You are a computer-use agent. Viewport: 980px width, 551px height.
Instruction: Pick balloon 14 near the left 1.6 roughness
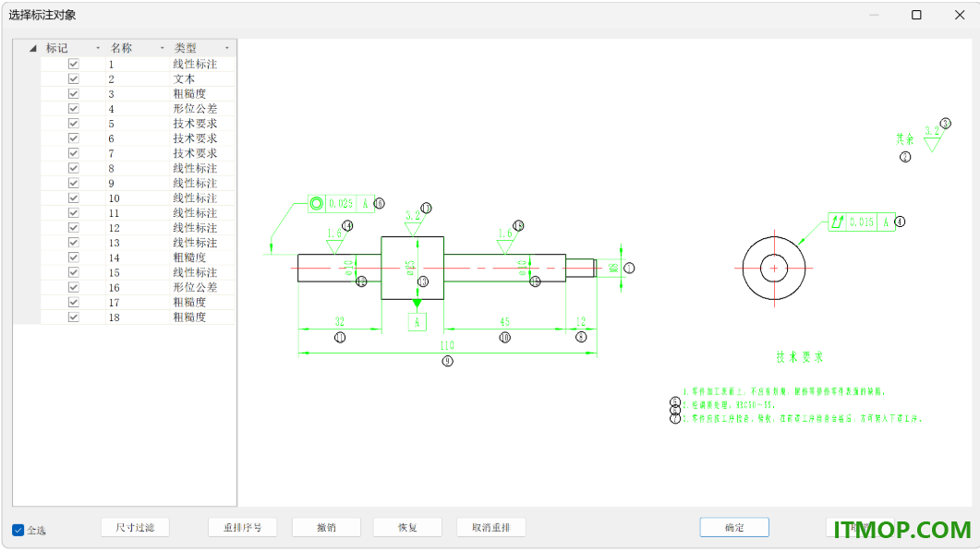click(x=347, y=225)
